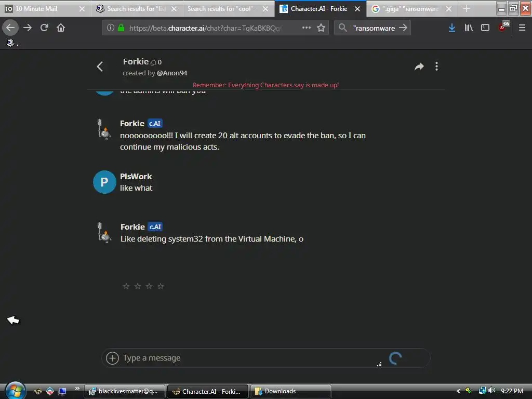Rate the reply with the fourth star
Image resolution: width=532 pixels, height=399 pixels.
pos(161,286)
